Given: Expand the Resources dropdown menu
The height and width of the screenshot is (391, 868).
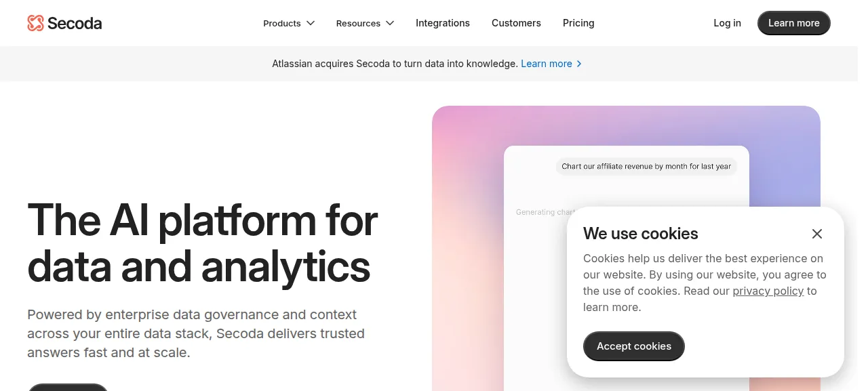Looking at the screenshot, I should (365, 23).
